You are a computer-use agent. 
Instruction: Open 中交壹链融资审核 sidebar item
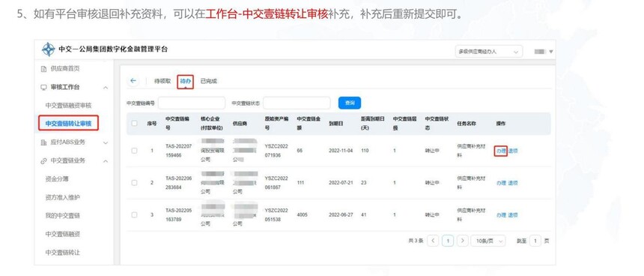click(x=68, y=106)
